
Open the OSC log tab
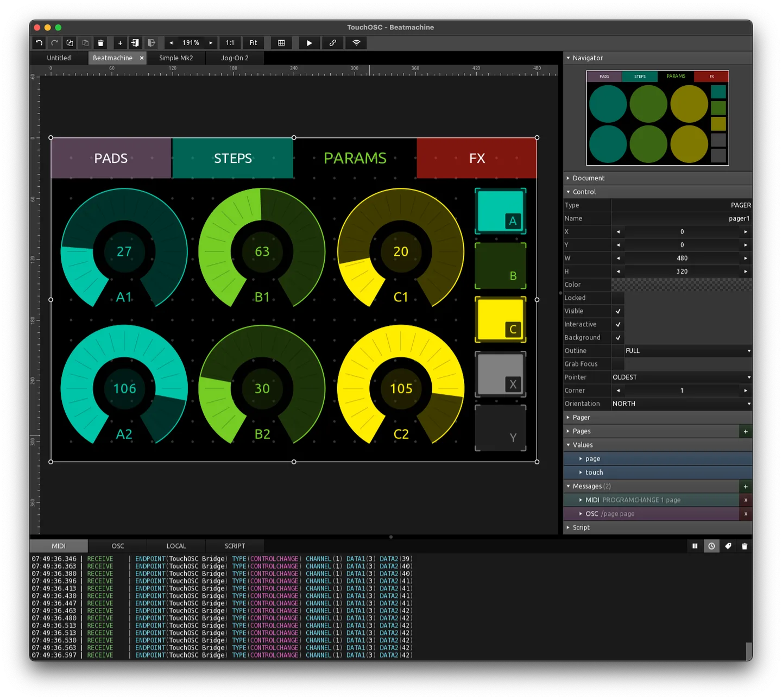point(118,546)
